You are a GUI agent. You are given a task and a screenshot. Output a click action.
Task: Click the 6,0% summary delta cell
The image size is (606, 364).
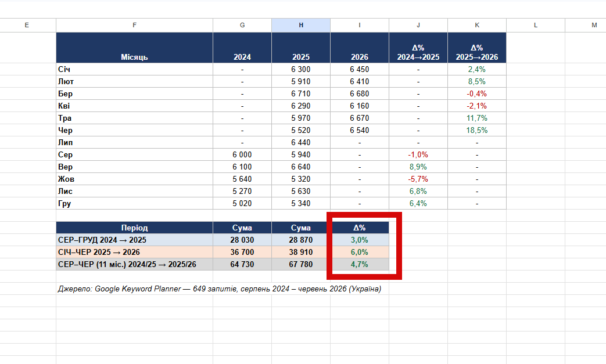pyautogui.click(x=360, y=252)
